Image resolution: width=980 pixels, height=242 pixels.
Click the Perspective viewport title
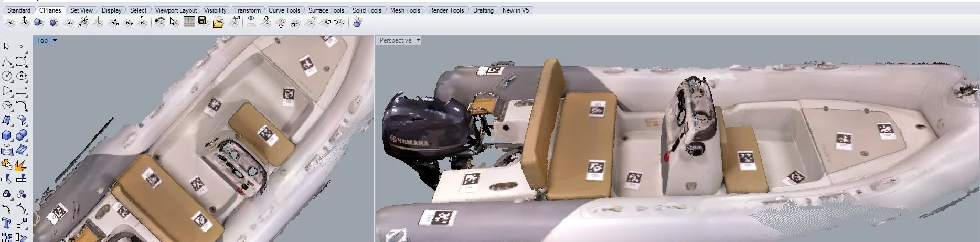pos(396,40)
